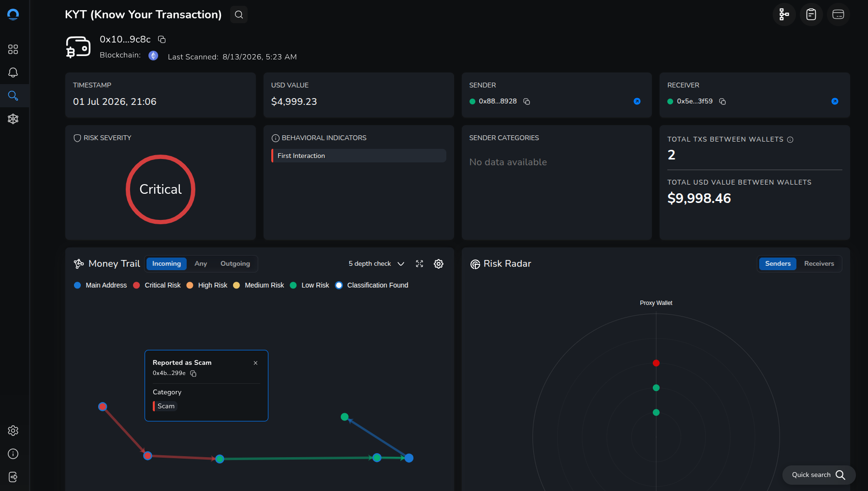The image size is (868, 491).
Task: Open the 5 depth check dropdown
Action: point(376,264)
